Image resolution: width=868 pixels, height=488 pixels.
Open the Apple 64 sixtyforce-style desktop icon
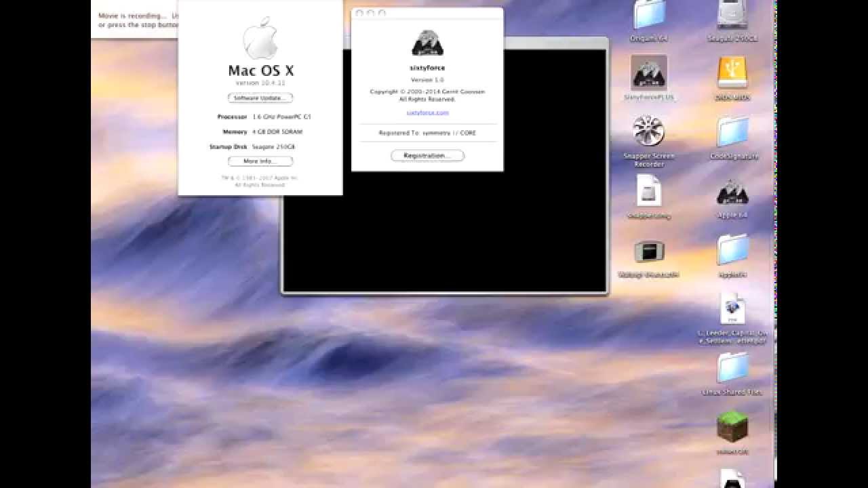732,192
